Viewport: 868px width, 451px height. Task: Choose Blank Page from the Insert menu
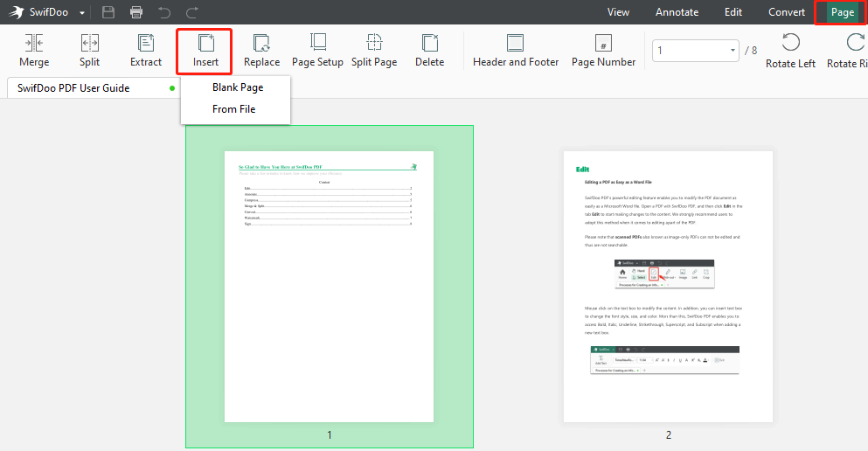click(238, 87)
